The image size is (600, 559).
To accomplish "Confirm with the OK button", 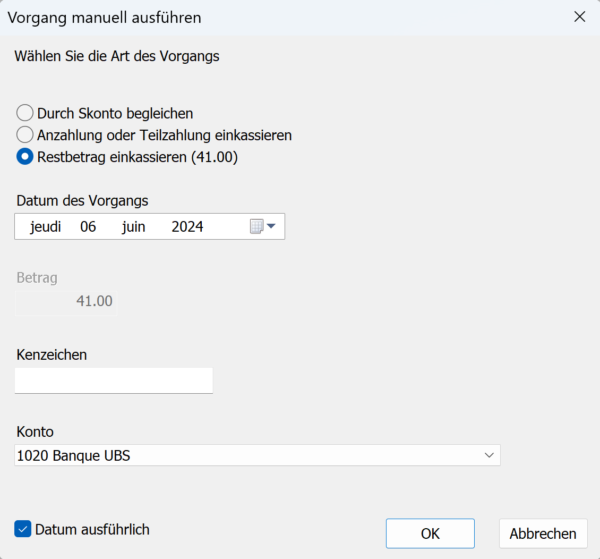I will pos(430,533).
